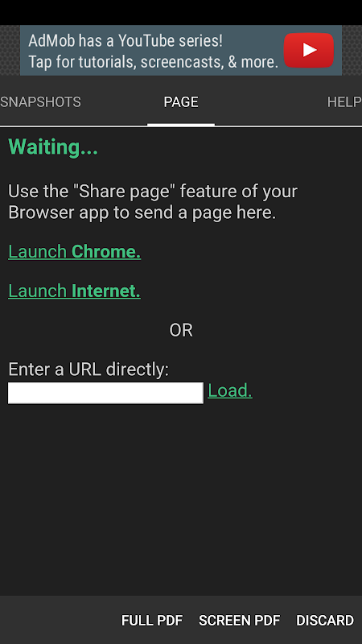
Task: Focus the URL entry text box
Action: tap(105, 393)
